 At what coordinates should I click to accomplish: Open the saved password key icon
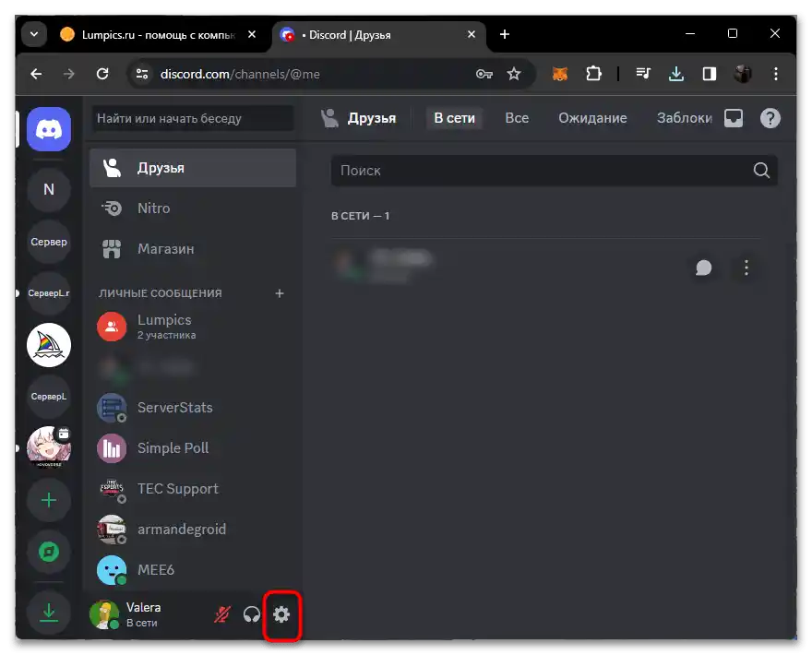[484, 74]
